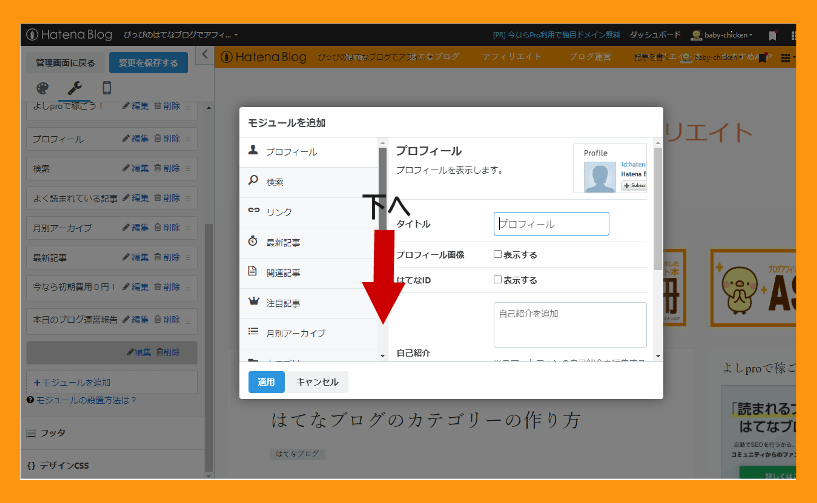Click 編集 for the 検索 sidebar module
Image resolution: width=817 pixels, height=503 pixels.
click(135, 168)
